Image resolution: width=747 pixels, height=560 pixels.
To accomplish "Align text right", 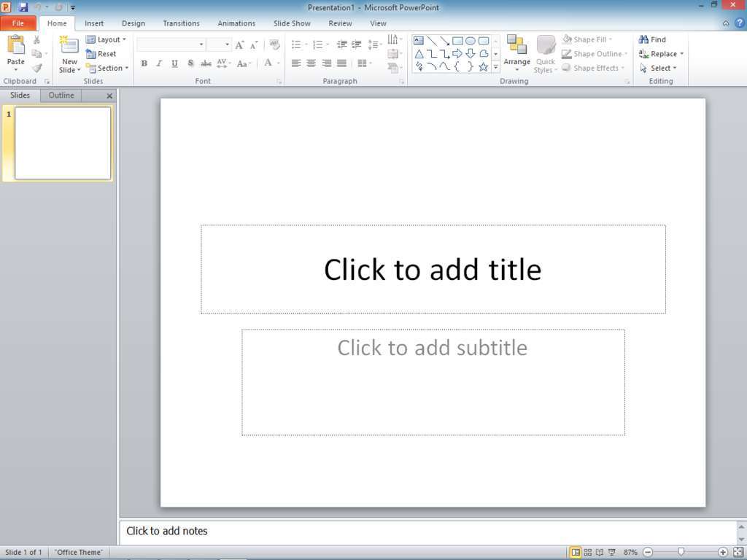I will click(326, 63).
